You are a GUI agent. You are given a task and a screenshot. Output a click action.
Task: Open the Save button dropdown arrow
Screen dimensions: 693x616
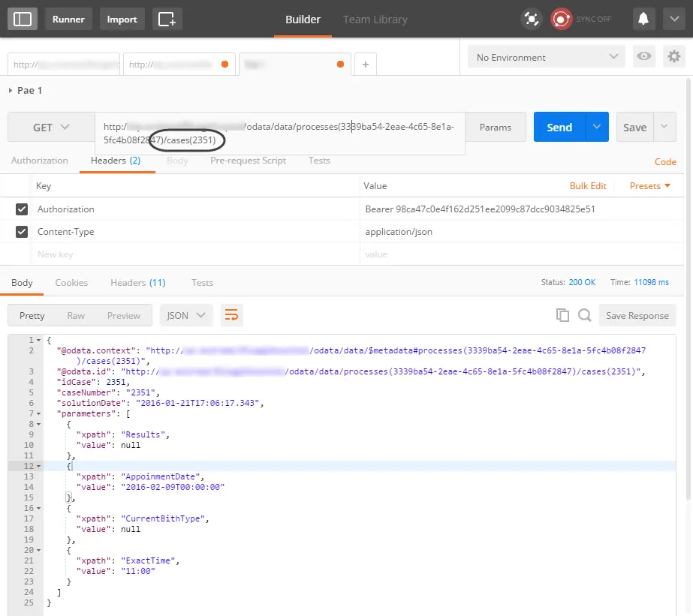664,127
